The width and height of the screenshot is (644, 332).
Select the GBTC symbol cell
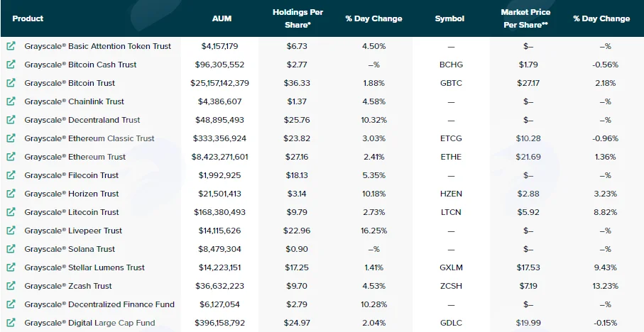[451, 83]
